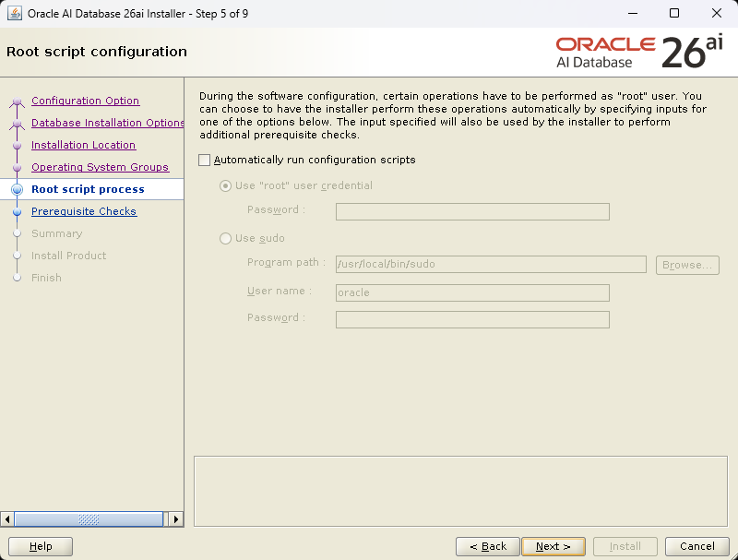Select the Root script process step
Image resolution: width=738 pixels, height=560 pixels.
[x=88, y=189]
